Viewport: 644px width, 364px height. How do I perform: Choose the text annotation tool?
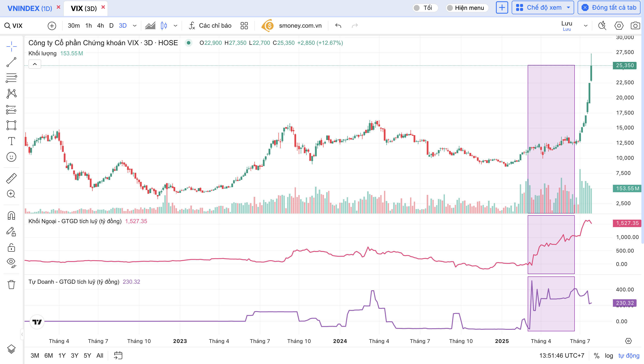11,141
